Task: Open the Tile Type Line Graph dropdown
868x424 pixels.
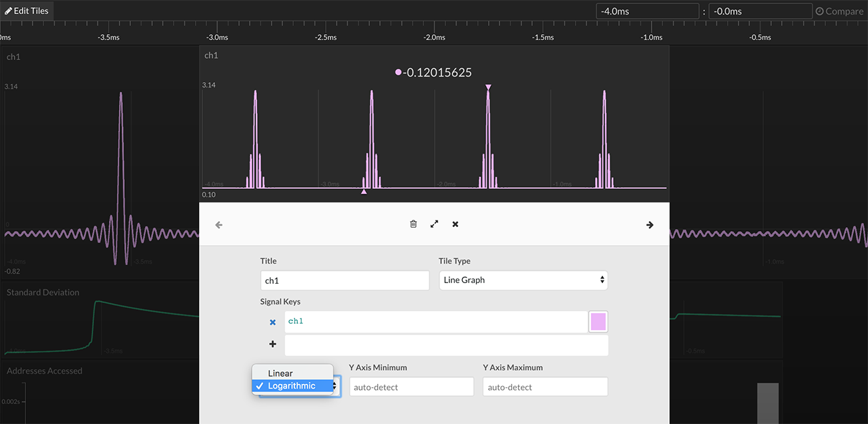Action: [523, 280]
